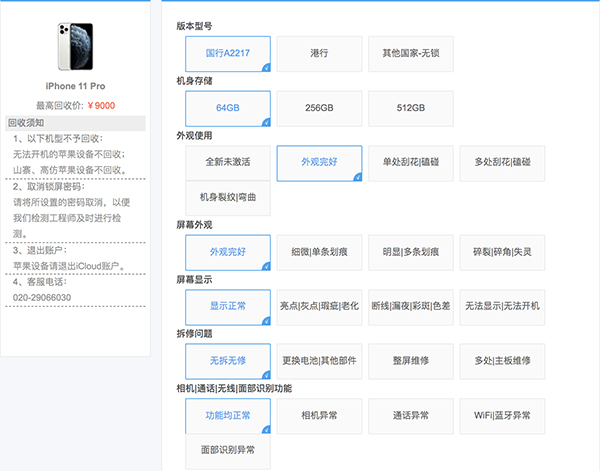Viewport: 600px width, 471px height.
Task: Choose 明显|多条划痕 screen option
Action: pos(411,253)
